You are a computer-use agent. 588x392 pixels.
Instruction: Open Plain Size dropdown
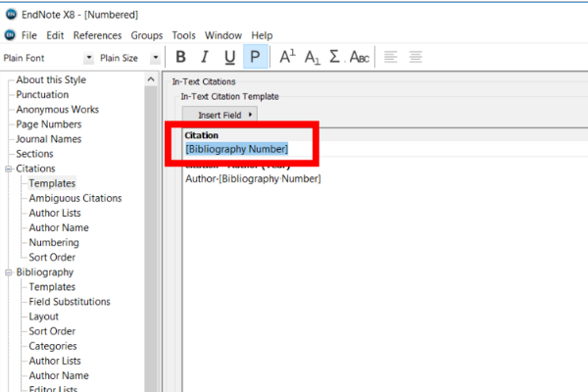(x=155, y=58)
